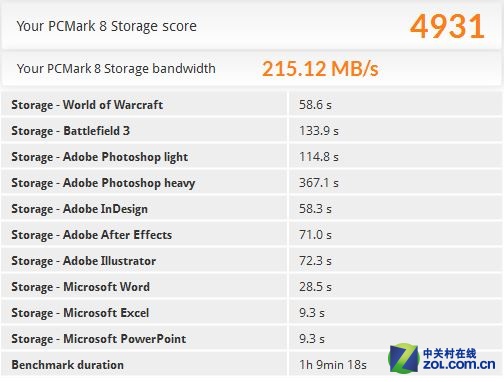Select the Storage - World of Warcraft row

(x=252, y=105)
